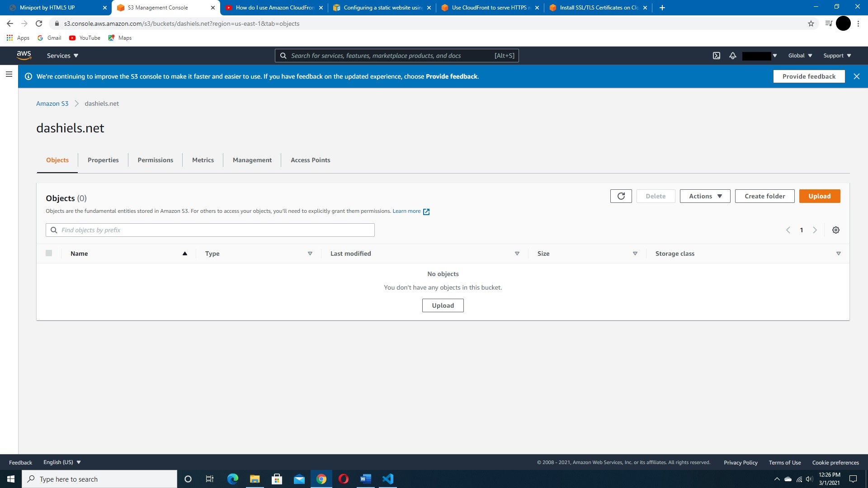The width and height of the screenshot is (868, 488).
Task: Click the orange Upload button
Action: pyautogui.click(x=819, y=196)
